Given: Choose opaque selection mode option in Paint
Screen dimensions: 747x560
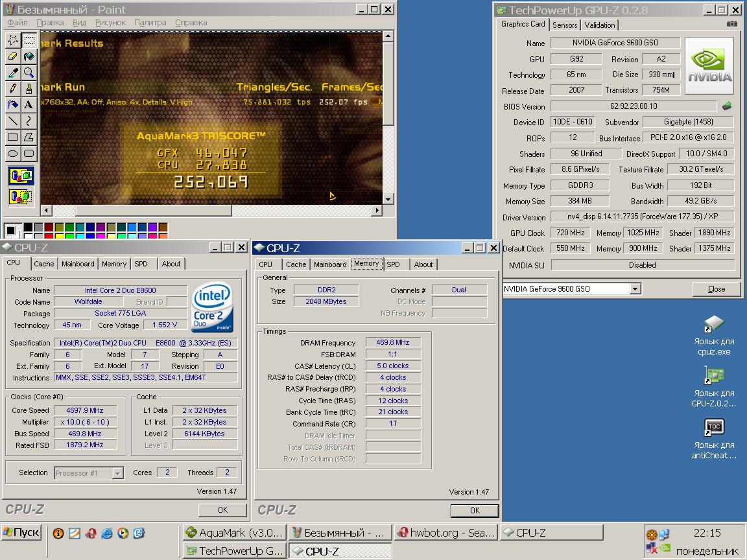Looking at the screenshot, I should click(21, 176).
